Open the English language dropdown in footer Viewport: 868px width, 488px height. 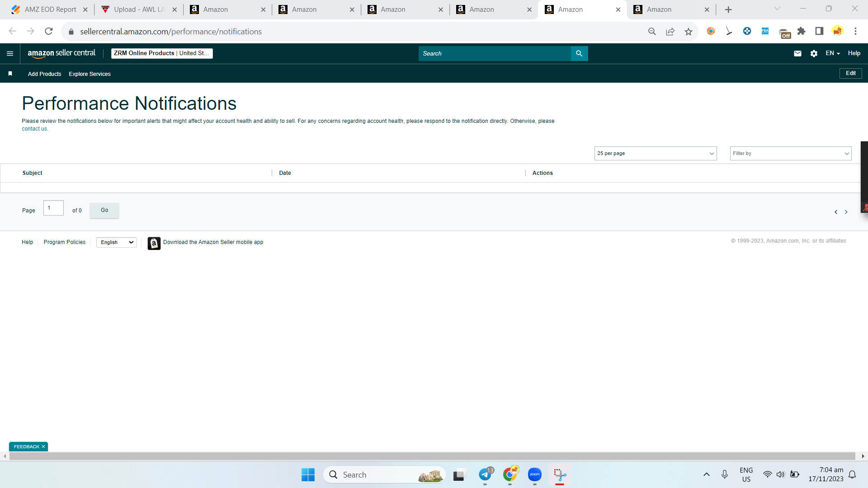117,243
